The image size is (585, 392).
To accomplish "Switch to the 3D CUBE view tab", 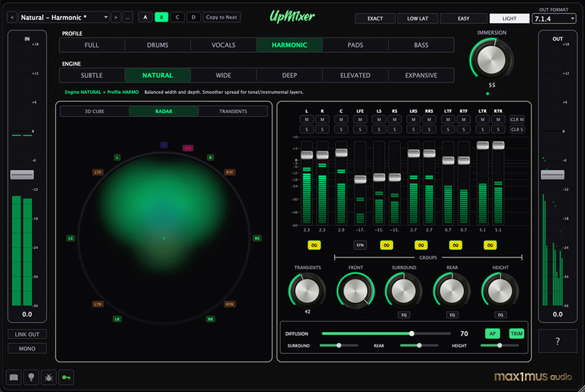I will (95, 111).
